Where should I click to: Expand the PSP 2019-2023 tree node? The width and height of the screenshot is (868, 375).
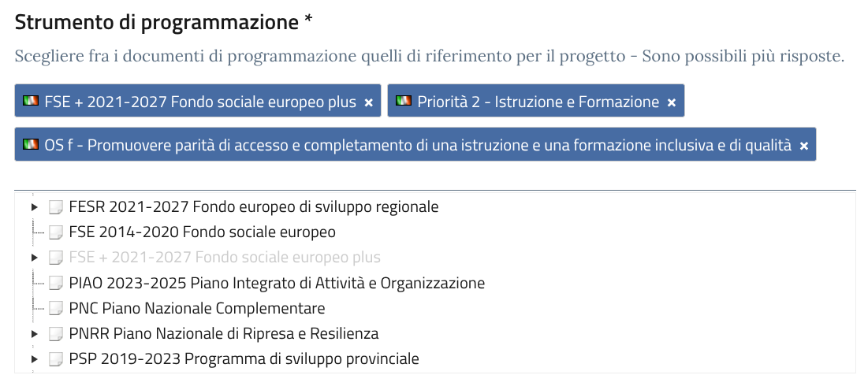tap(34, 359)
